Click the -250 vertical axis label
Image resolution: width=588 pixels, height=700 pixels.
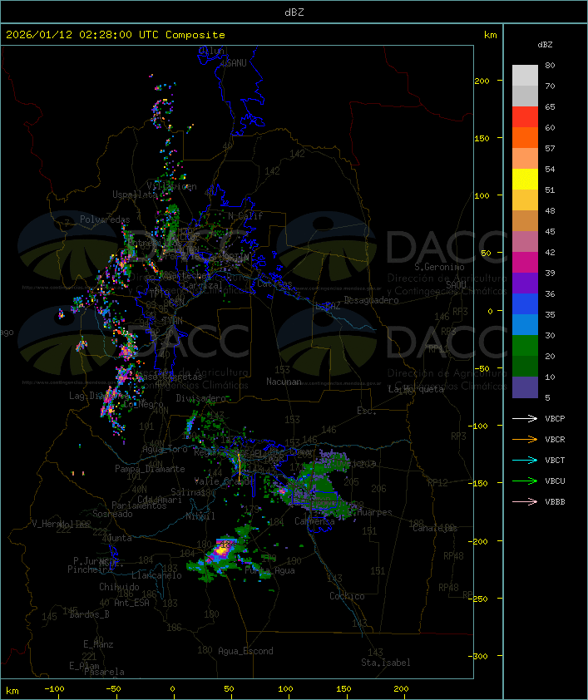click(x=477, y=599)
